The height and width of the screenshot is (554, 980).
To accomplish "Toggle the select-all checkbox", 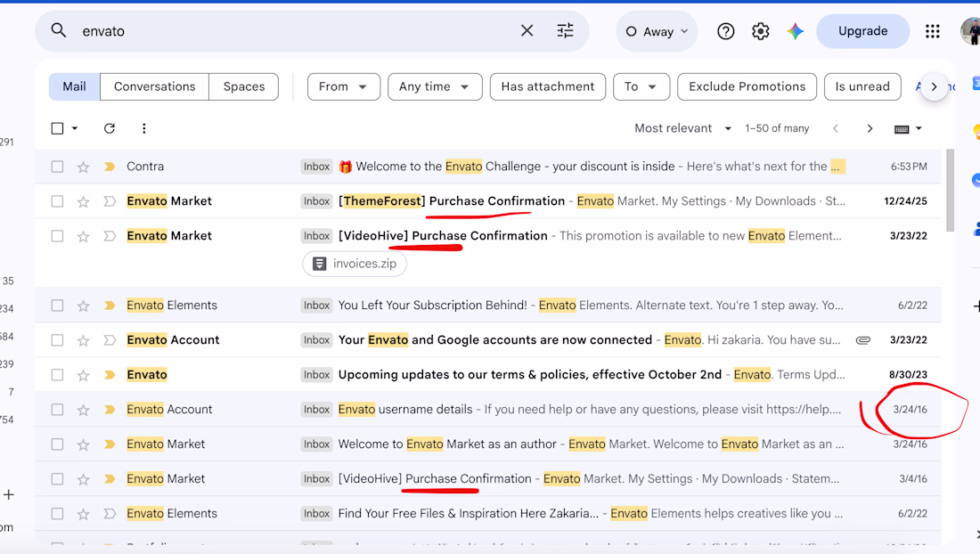I will click(x=57, y=128).
